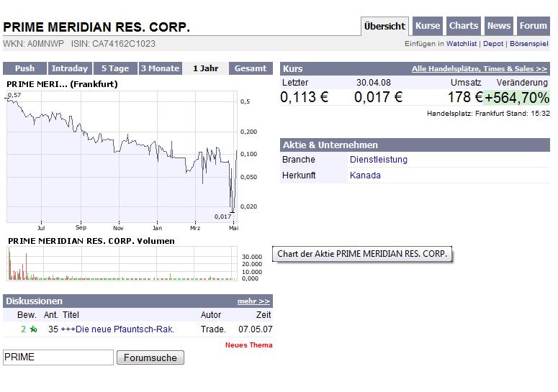The height and width of the screenshot is (392, 558).
Task: Click the 0,017 low marker on chart
Action: (222, 216)
